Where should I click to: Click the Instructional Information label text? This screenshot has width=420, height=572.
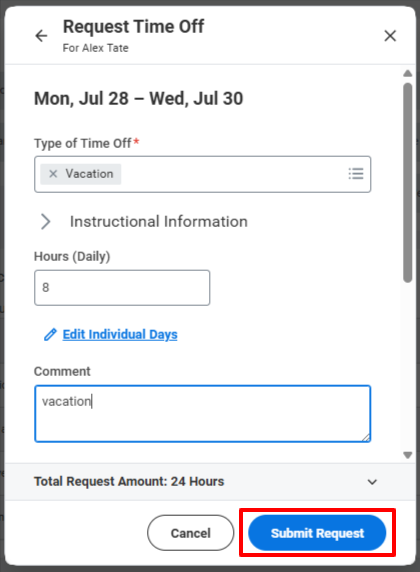coord(159,221)
